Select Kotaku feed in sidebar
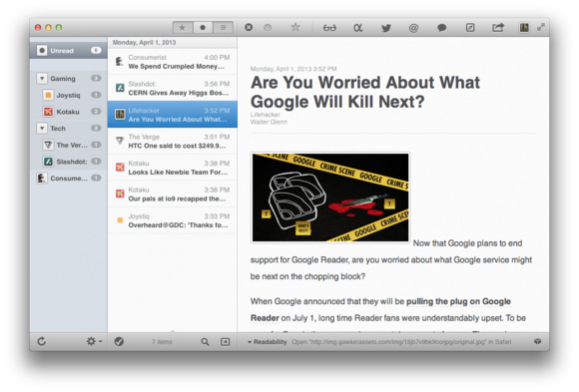The image size is (579, 392). tap(69, 112)
